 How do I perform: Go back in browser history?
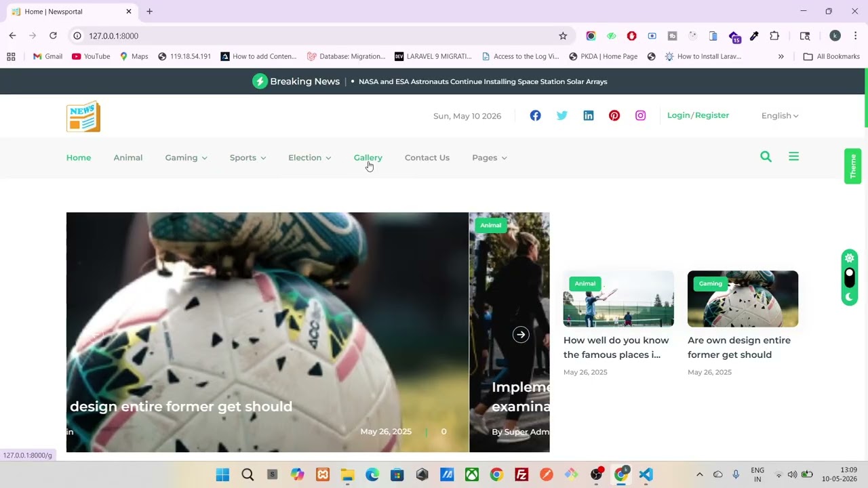coord(12,36)
